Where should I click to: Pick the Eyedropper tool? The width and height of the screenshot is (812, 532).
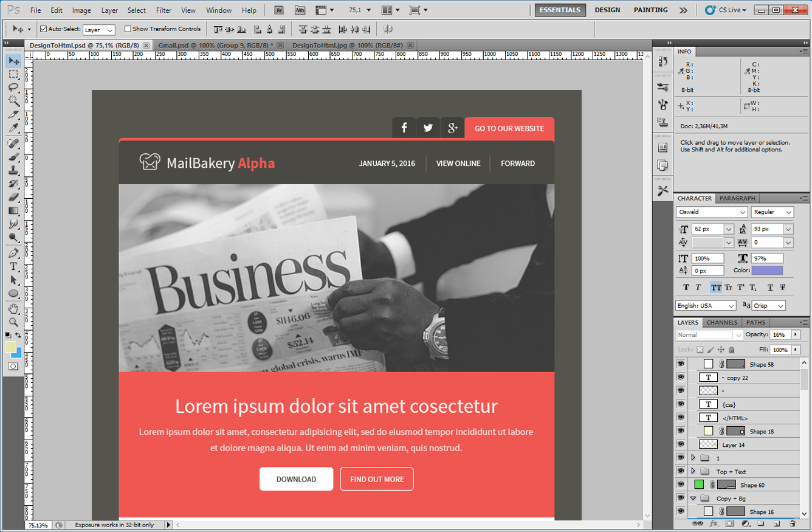click(x=13, y=128)
